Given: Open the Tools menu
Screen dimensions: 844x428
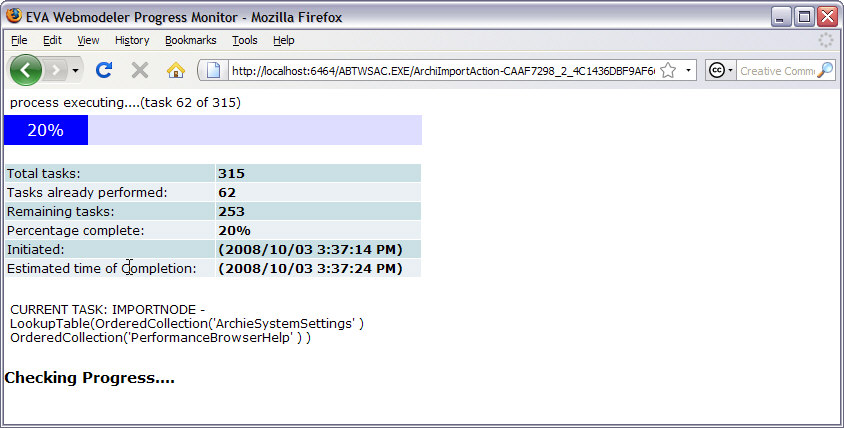Looking at the screenshot, I should [x=245, y=40].
